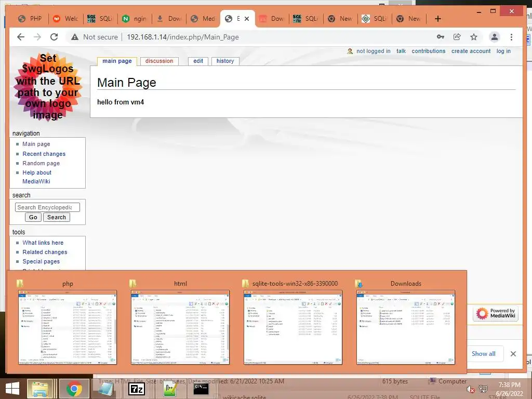Open Random page link

click(x=41, y=163)
